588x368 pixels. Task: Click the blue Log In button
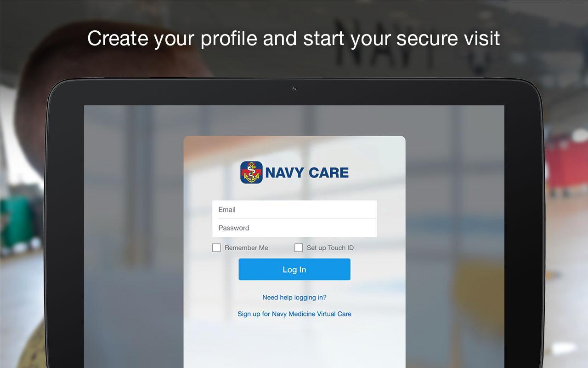point(294,270)
